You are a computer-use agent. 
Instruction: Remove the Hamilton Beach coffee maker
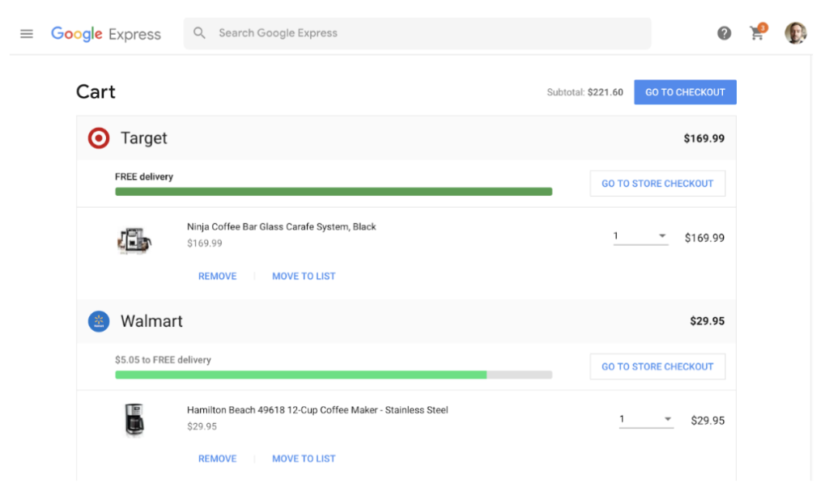click(217, 459)
